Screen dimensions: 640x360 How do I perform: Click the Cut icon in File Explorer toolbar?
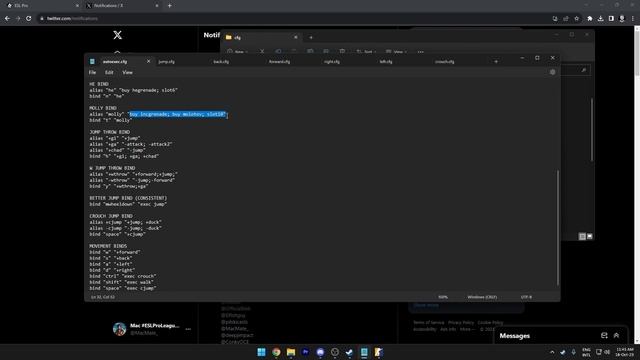pyautogui.click(x=262, y=52)
